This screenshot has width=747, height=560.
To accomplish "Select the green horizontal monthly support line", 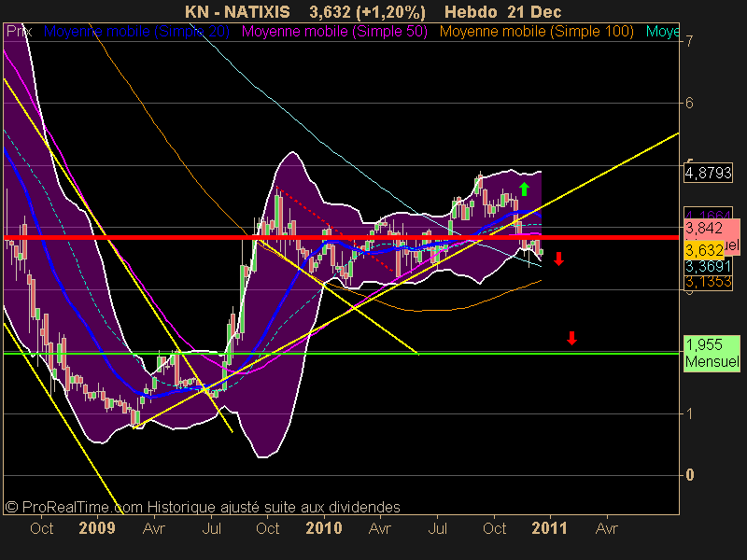I will [341, 354].
